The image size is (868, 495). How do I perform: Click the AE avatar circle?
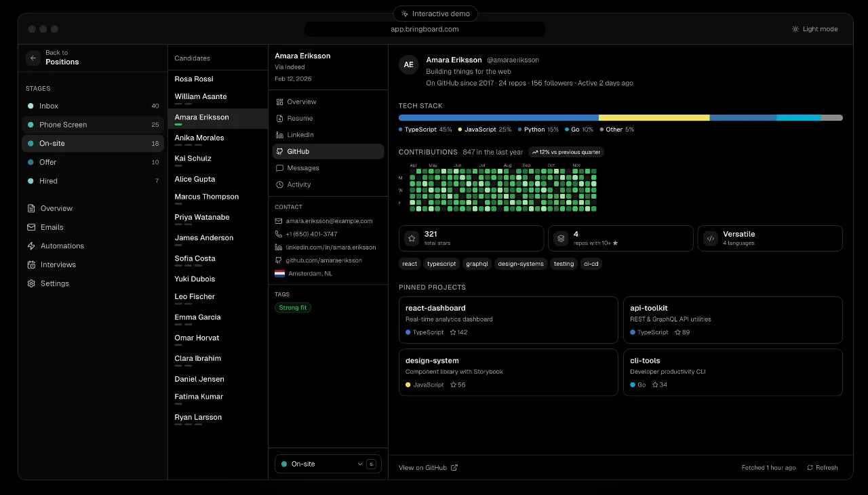tap(408, 65)
